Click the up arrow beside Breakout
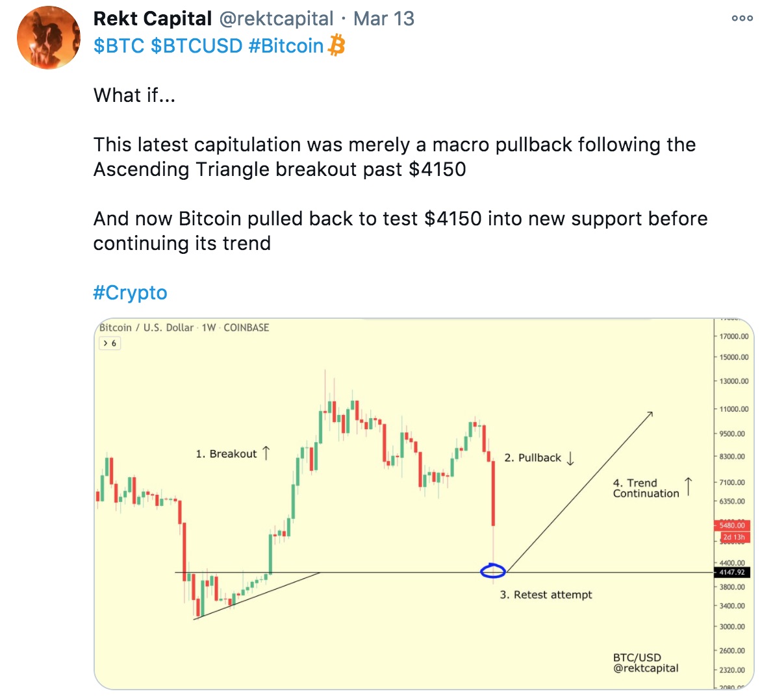 (266, 453)
